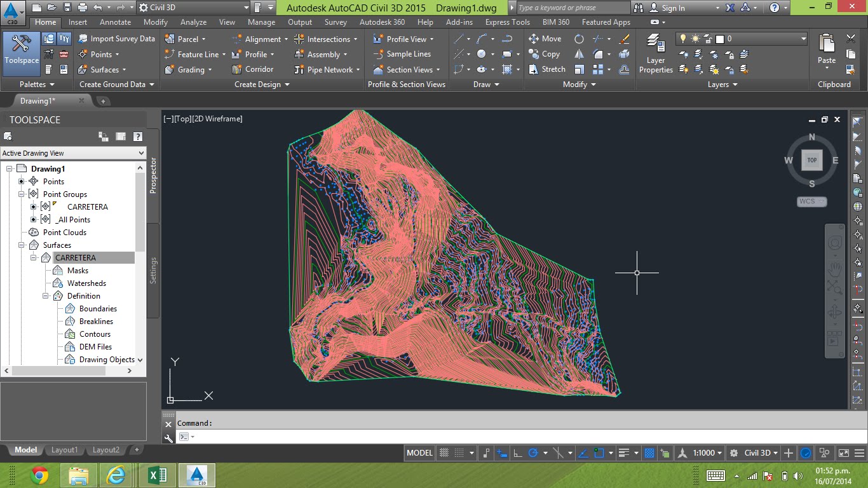Switch to the Layout1 tab
This screenshot has width=868, height=488.
click(x=64, y=450)
